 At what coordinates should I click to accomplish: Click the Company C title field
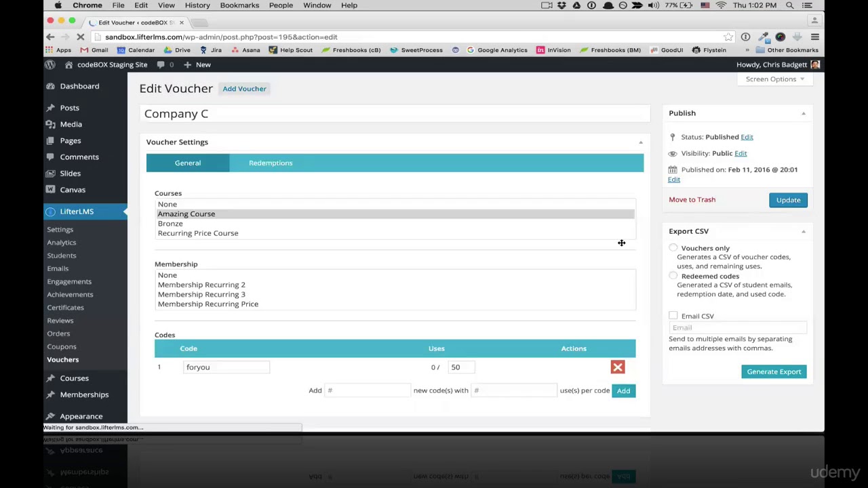coord(395,114)
